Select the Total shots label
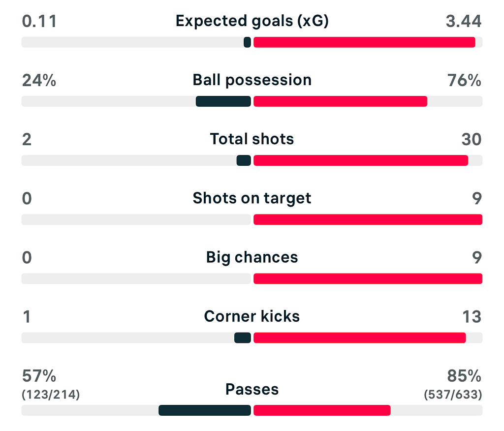Viewport: 504px width, 431px height. (x=252, y=139)
